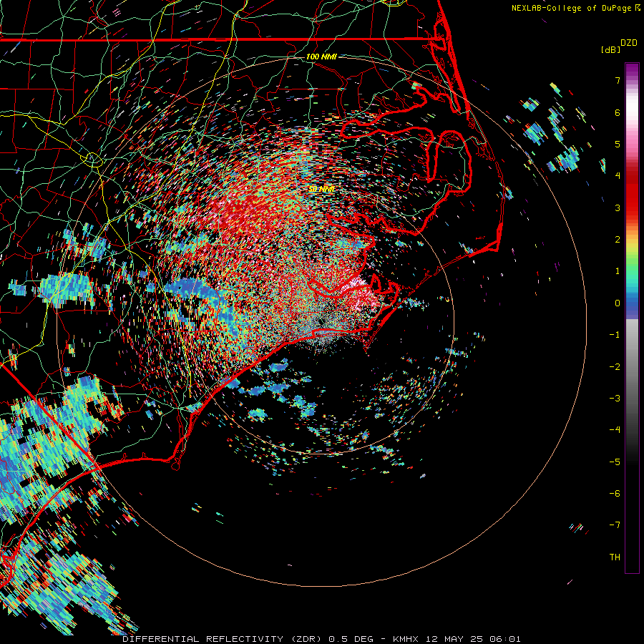Click the TH threshold label in legend
This screenshot has height=644, width=644.
coord(615,557)
